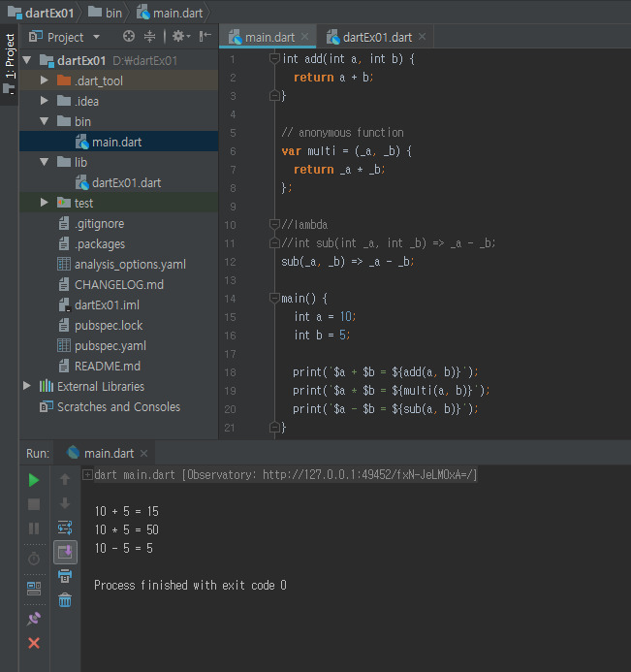
Task: Click the Pause output icon
Action: click(x=34, y=528)
